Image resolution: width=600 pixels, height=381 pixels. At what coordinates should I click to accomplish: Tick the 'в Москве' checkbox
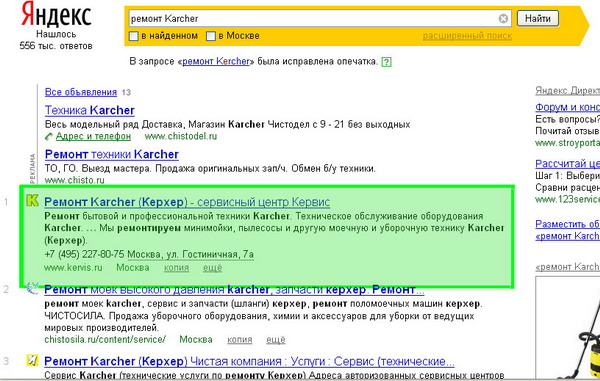tap(211, 36)
